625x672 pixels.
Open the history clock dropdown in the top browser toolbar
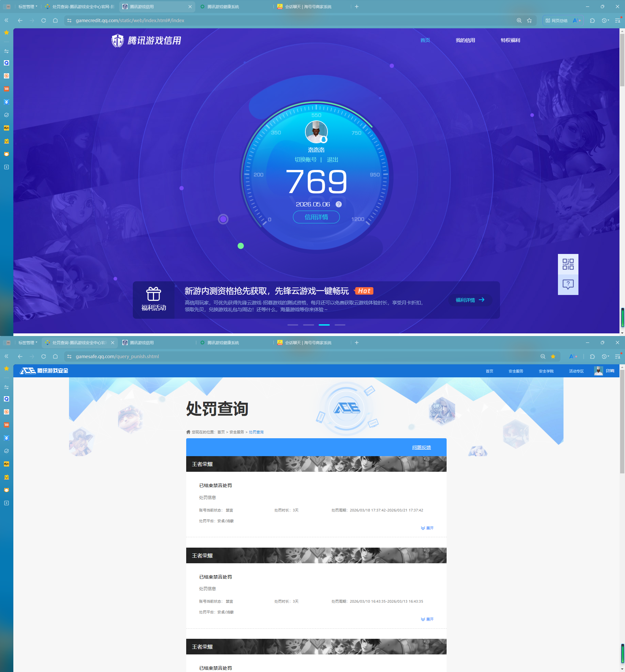coord(605,21)
